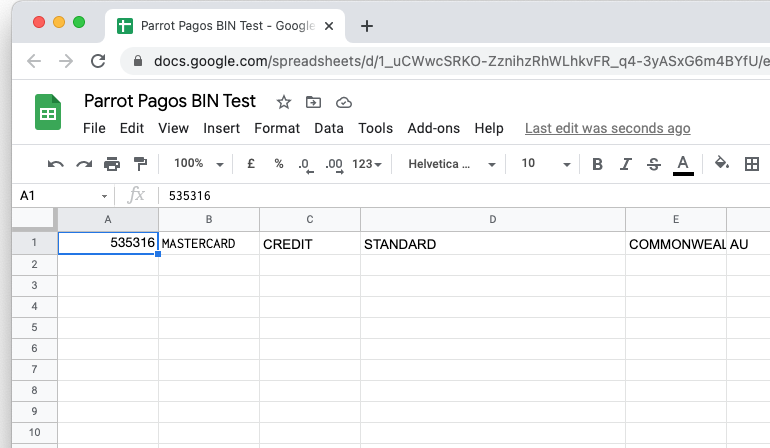Check cloud save status icon
Viewport: 770px width, 448px height.
pyautogui.click(x=344, y=102)
